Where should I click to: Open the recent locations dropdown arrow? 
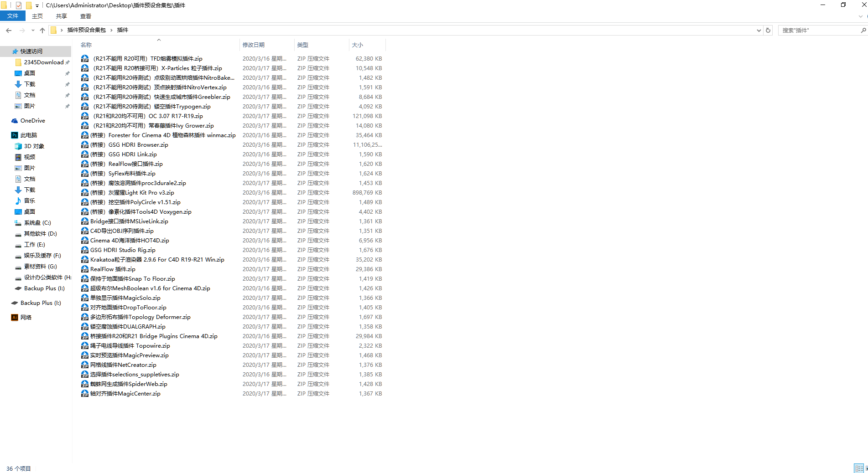(x=33, y=30)
